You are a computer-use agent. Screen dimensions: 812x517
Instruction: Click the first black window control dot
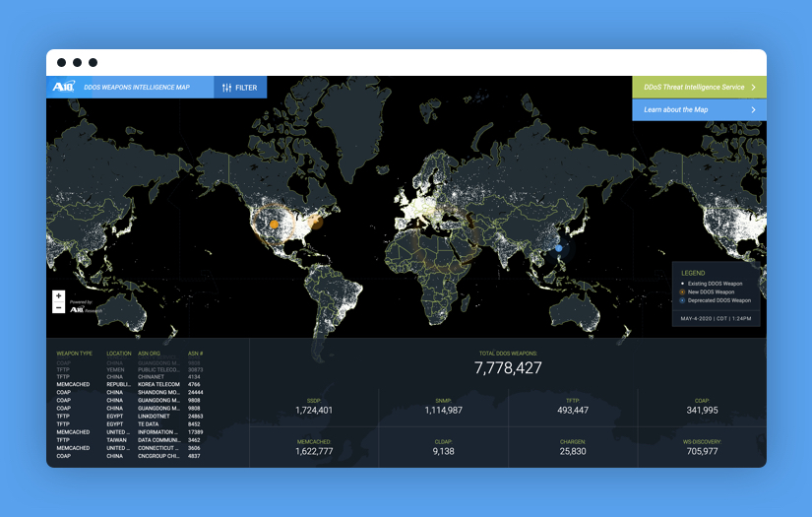point(61,63)
